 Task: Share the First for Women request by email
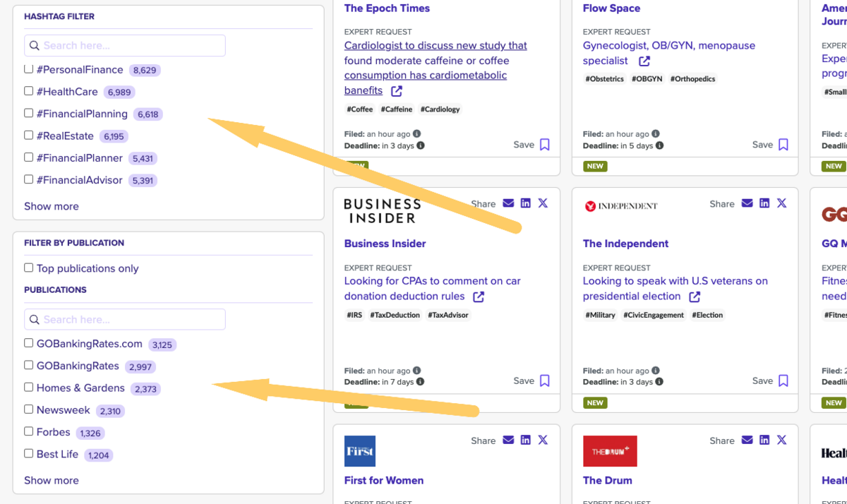click(508, 440)
